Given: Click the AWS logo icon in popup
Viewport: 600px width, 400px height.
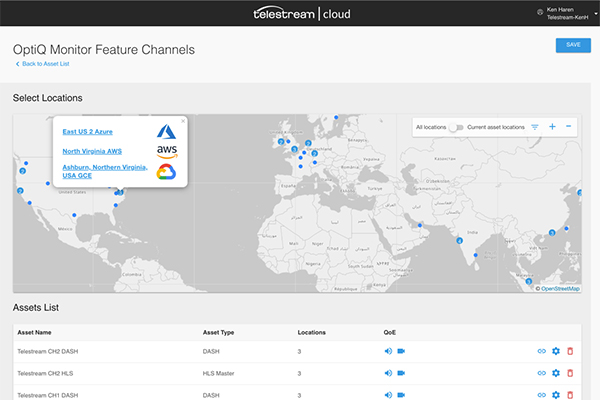Looking at the screenshot, I should point(167,152).
